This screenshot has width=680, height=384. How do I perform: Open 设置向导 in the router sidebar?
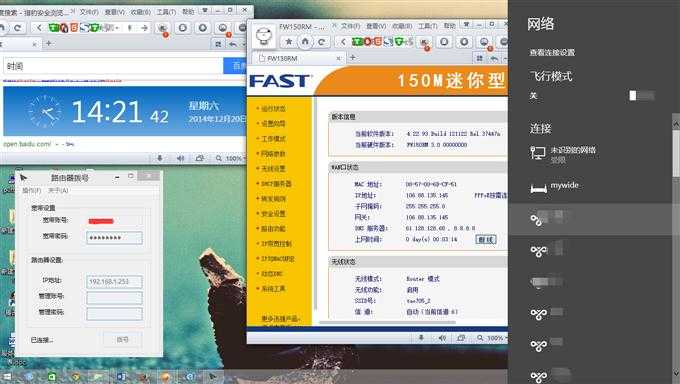click(x=273, y=124)
